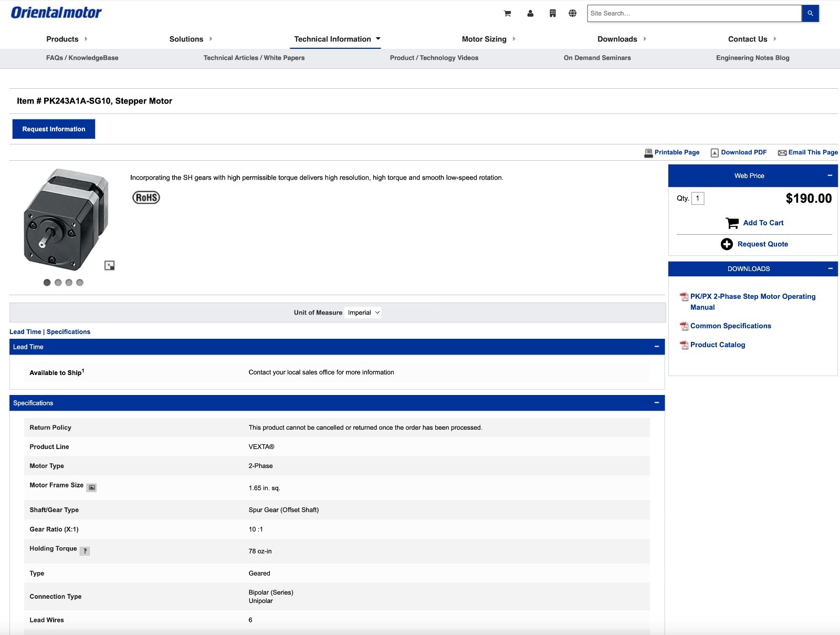Click the user account icon
The image size is (840, 635).
coord(530,14)
